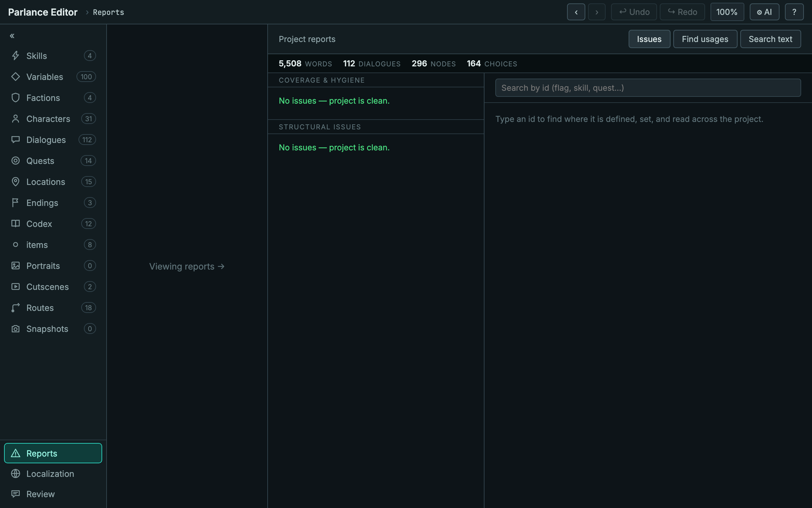Screen dimensions: 812x508
Task: Click the Dialogues count badge 112
Action: click(x=87, y=140)
